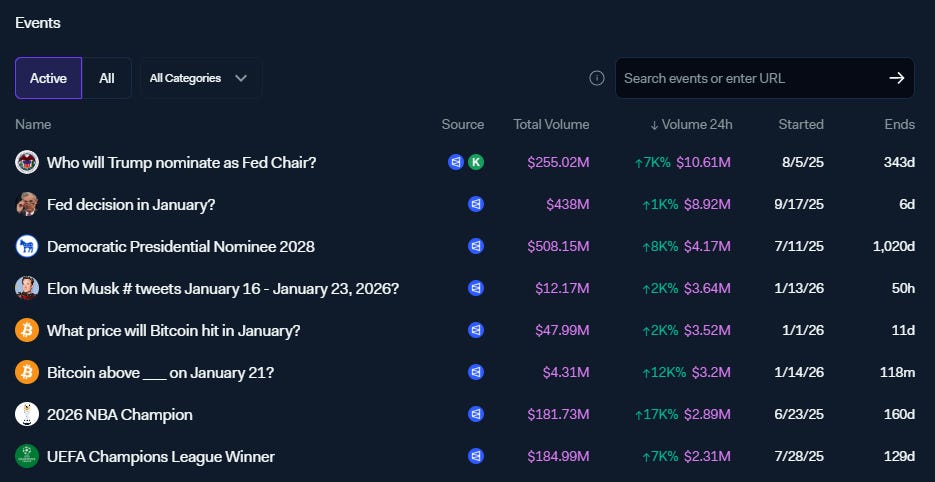Sort by the Total Volume header
Screen dimensions: 935x482
click(551, 125)
